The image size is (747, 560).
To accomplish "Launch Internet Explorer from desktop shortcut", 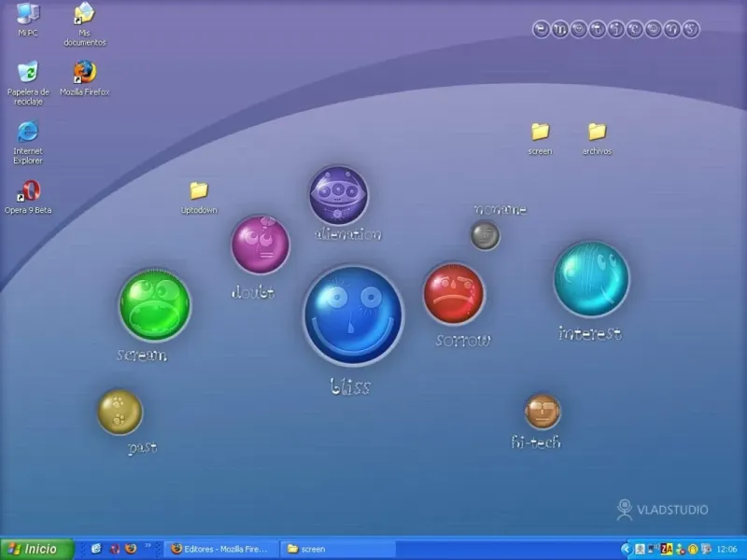I will point(28,133).
